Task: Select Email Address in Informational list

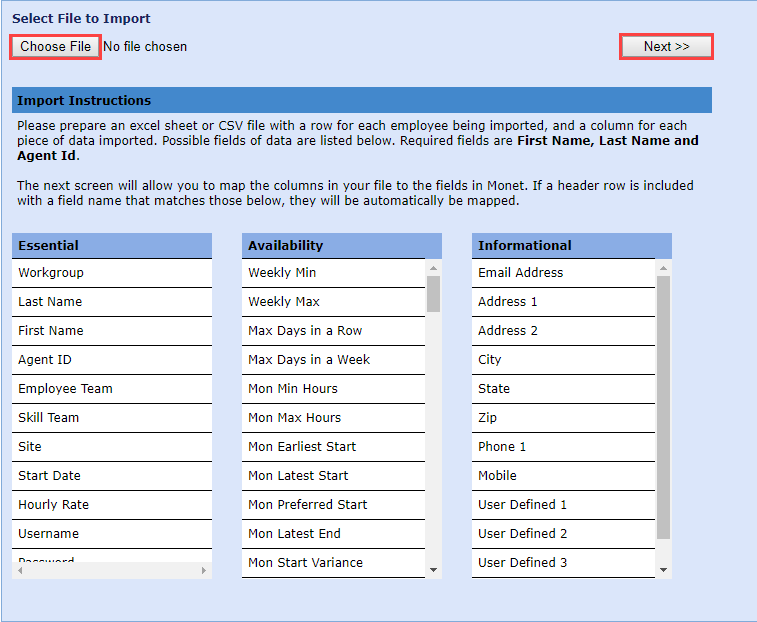Action: 563,273
